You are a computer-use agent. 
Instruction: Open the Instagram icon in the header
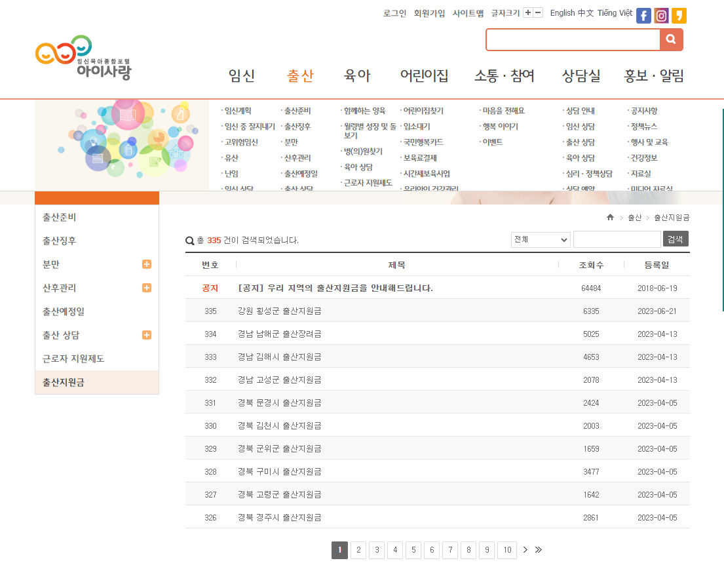click(661, 15)
